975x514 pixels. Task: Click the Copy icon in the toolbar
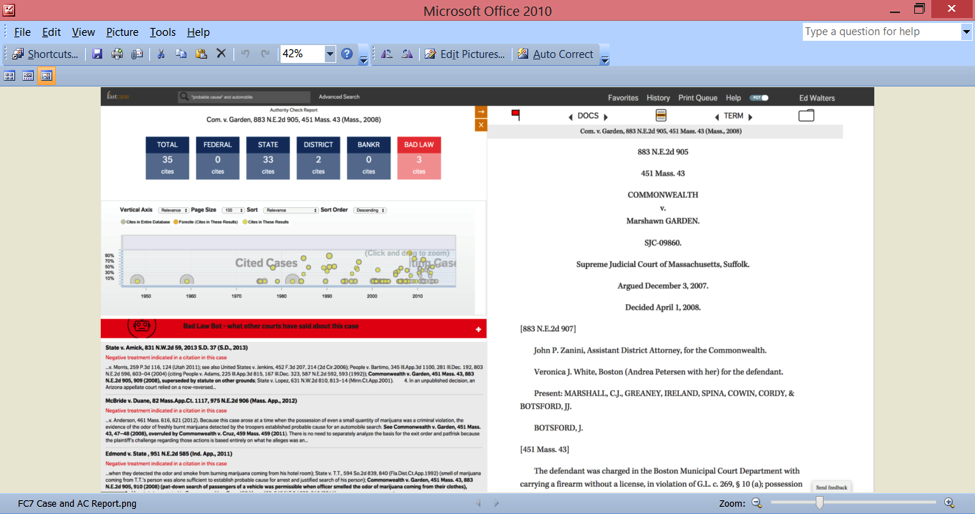point(181,54)
